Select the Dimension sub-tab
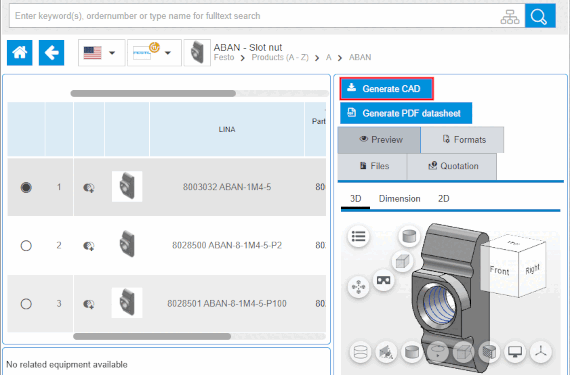The height and width of the screenshot is (375, 570). click(x=400, y=199)
